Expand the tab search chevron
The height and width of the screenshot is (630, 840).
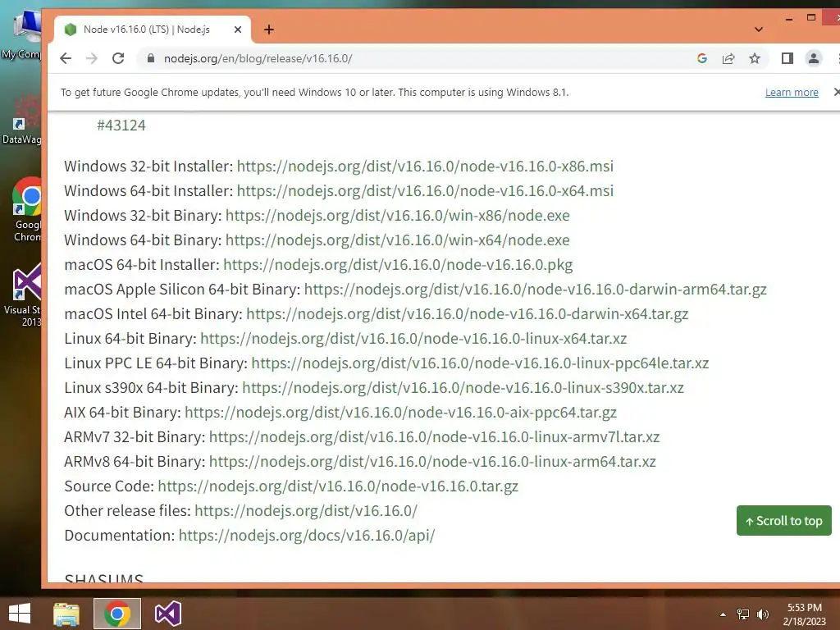click(x=758, y=30)
